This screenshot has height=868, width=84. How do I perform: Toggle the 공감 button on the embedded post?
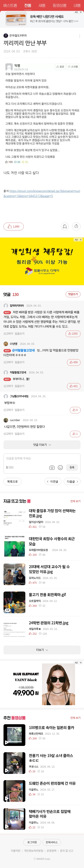(x=60, y=67)
